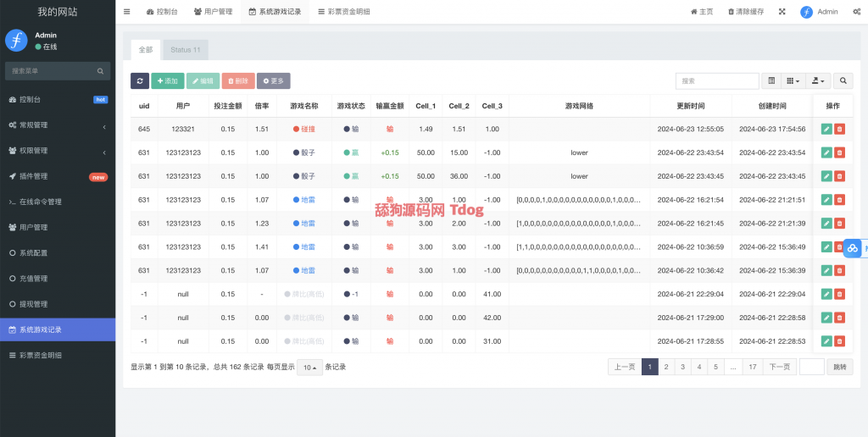The width and height of the screenshot is (868, 437).
Task: Open the export data dropdown
Action: (x=818, y=80)
